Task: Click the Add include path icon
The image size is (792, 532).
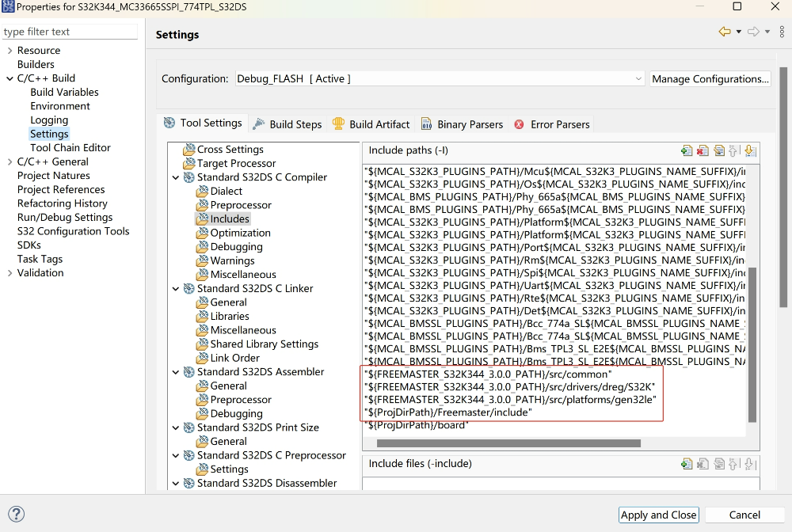Action: click(687, 150)
